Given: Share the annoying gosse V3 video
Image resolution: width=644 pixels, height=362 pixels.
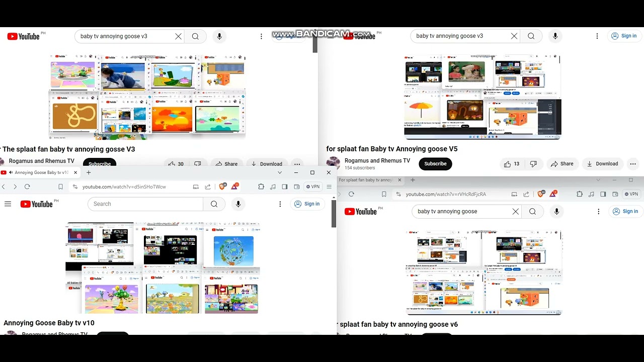Looking at the screenshot, I should point(226,164).
